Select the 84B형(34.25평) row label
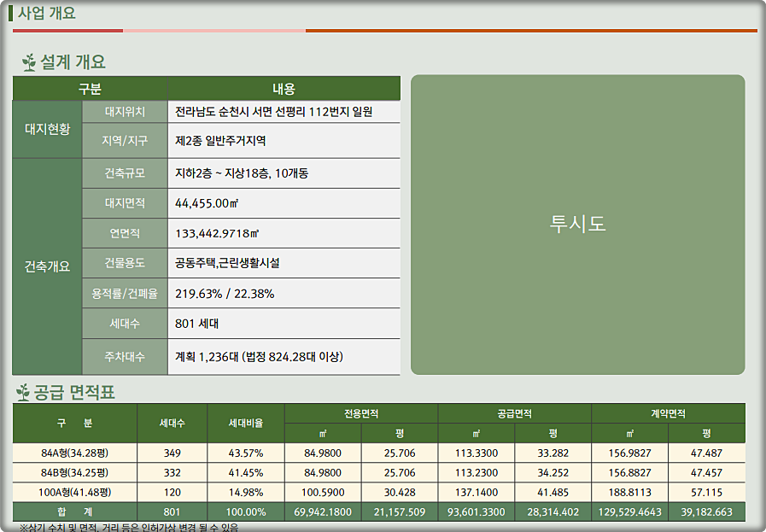 pos(75,473)
